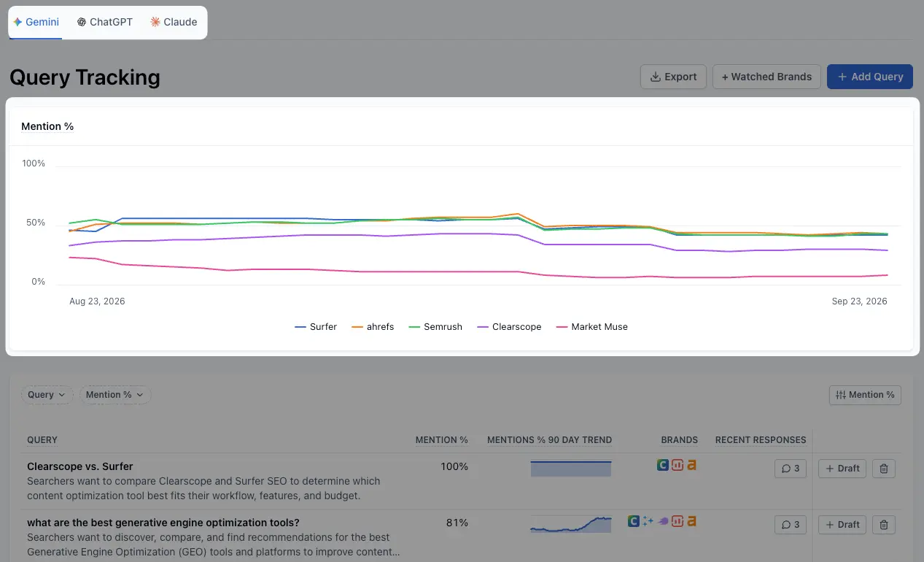Image resolution: width=924 pixels, height=562 pixels.
Task: Toggle ahrefs series in chart legend
Action: 373,327
